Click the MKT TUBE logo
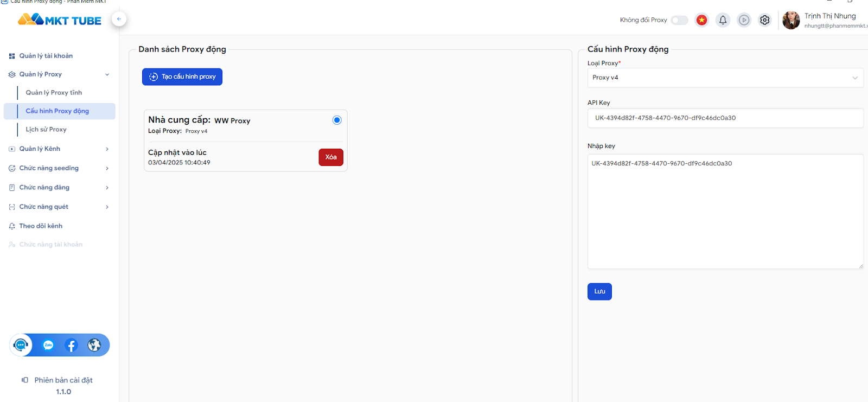The height and width of the screenshot is (402, 868). pos(60,20)
